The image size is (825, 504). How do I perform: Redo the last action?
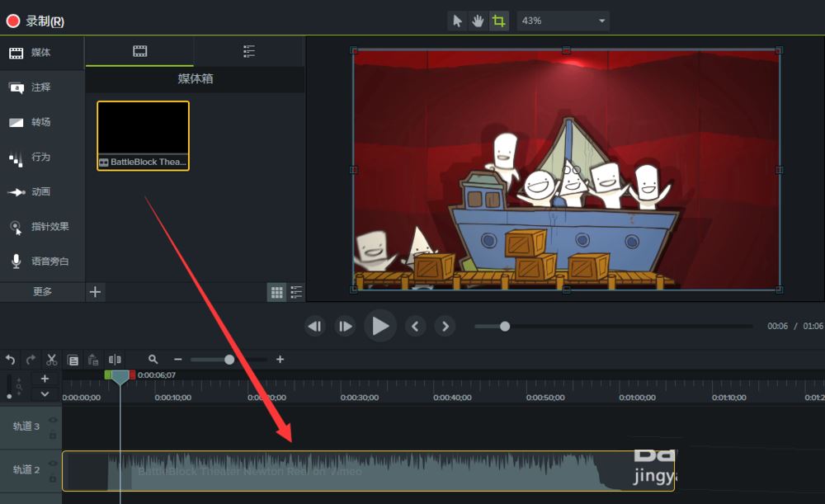click(x=31, y=360)
